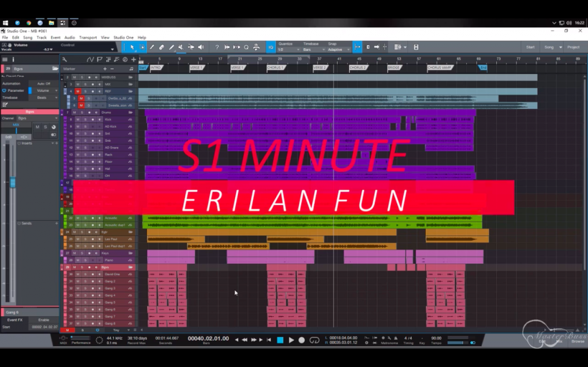Solo the Acoustic track
This screenshot has height=367, width=588.
point(85,218)
